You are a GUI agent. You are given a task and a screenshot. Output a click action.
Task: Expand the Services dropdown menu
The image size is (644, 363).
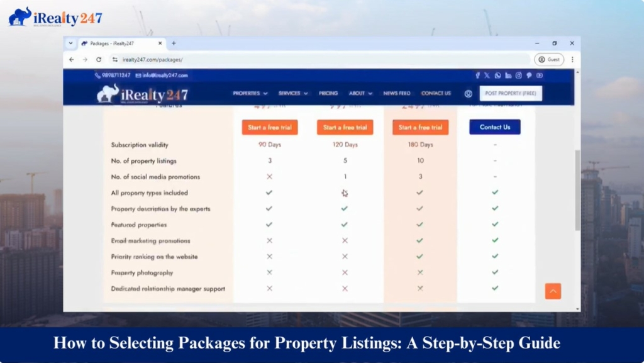pyautogui.click(x=292, y=94)
